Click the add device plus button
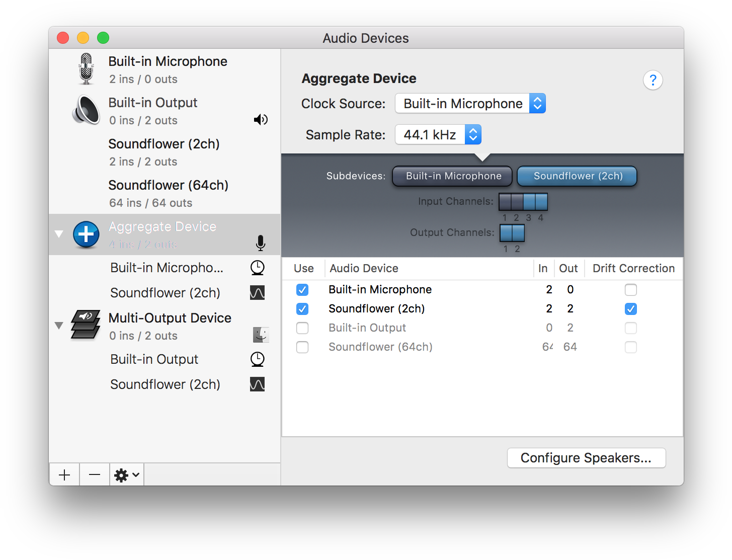 pos(64,475)
